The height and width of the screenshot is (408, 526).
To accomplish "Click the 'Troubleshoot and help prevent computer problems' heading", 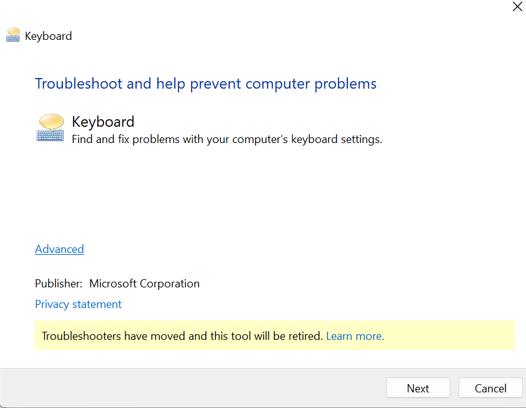I will click(206, 84).
